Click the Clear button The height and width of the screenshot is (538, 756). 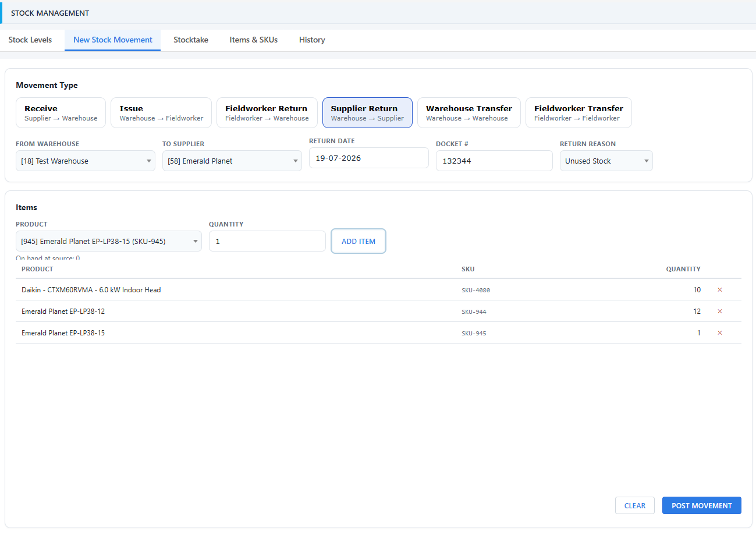[635, 505]
